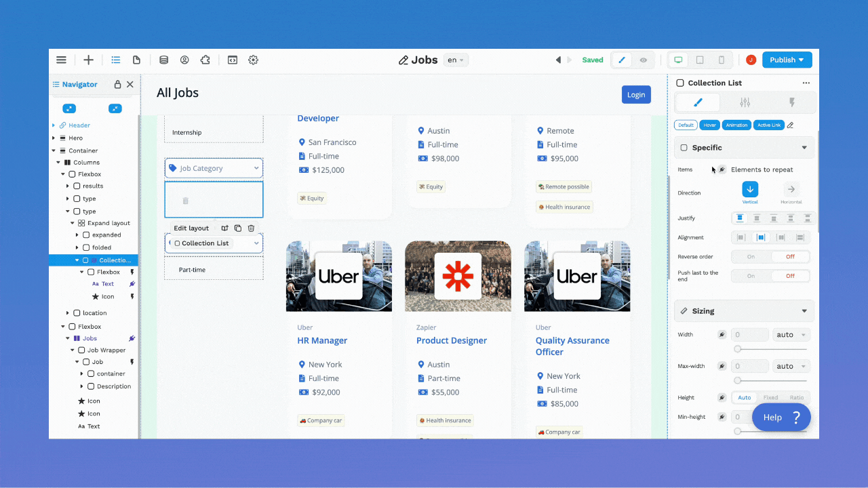The image size is (868, 488).
Task: Turn Push last to the end On
Action: pyautogui.click(x=751, y=276)
